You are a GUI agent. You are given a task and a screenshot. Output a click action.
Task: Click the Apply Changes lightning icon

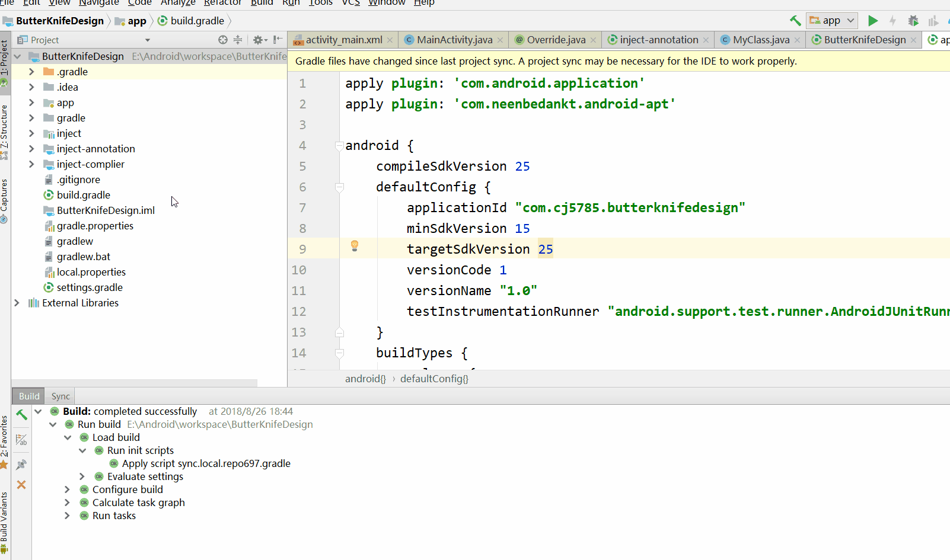[x=892, y=21]
